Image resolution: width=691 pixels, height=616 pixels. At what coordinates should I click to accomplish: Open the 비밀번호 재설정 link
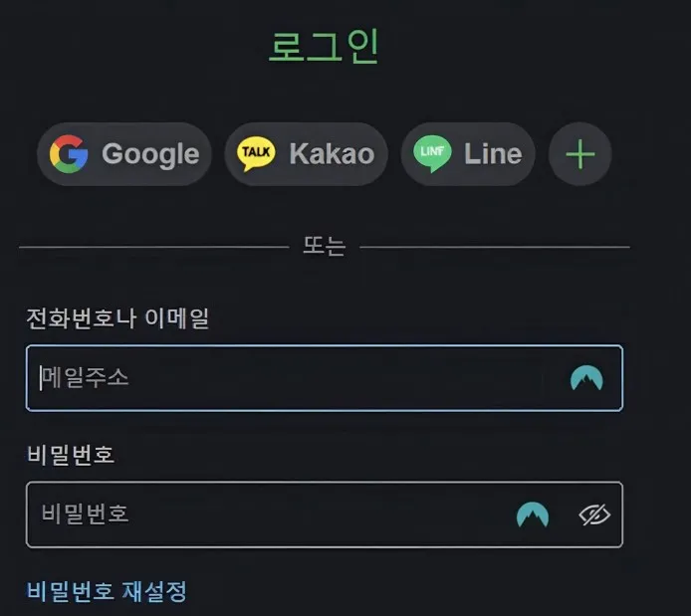tap(107, 591)
